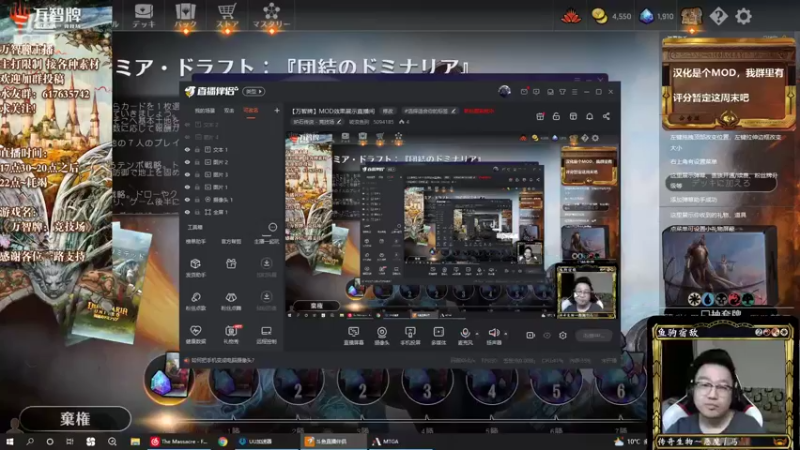Viewport: 800px width, 450px height.
Task: Hide the 图片 1 layer via eye icon
Action: [x=187, y=187]
